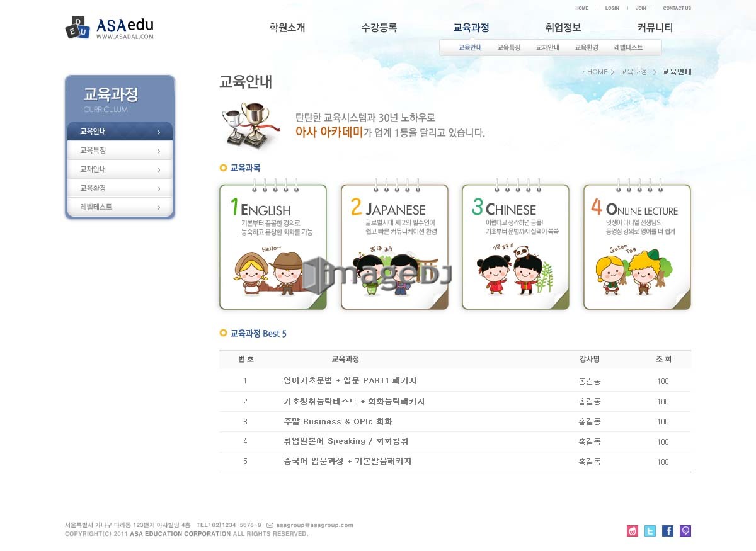Viewport: 756px width, 551px height.
Task: Open the Twitter social icon
Action: [x=650, y=531]
